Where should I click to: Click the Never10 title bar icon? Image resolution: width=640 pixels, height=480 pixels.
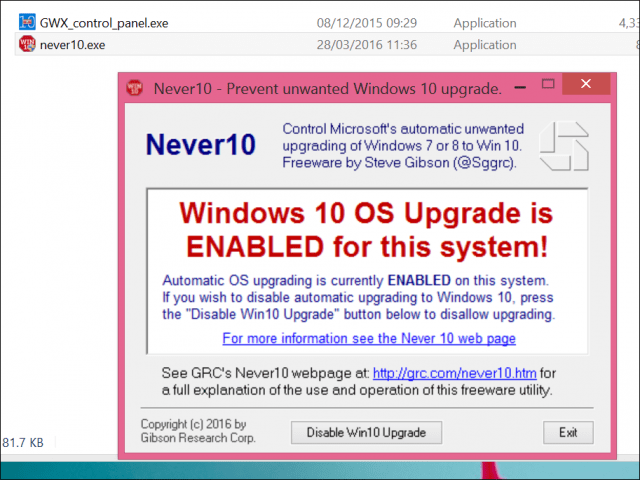[135, 88]
